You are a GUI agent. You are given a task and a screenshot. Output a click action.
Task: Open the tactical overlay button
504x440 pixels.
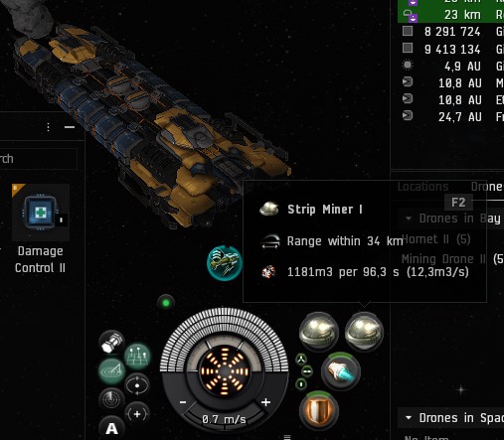pos(137,357)
